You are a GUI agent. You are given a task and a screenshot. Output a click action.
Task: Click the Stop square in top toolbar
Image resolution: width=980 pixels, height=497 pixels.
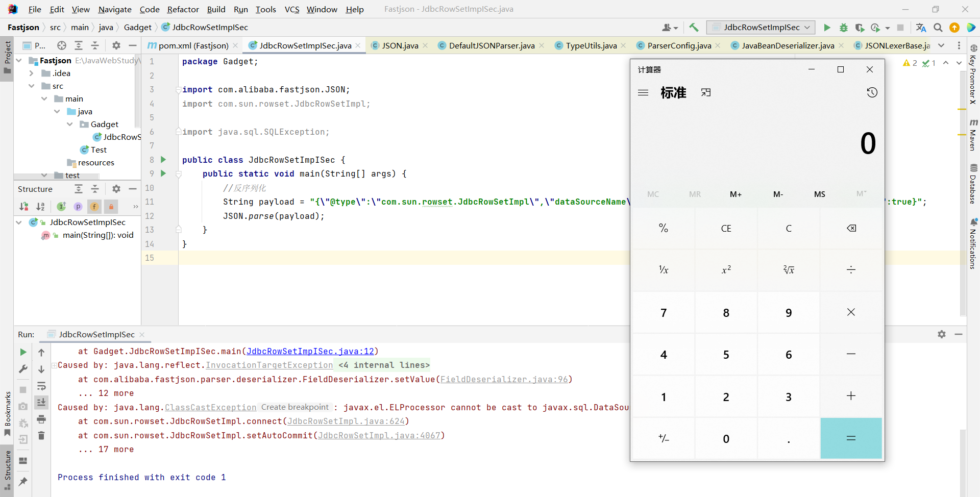tap(900, 28)
